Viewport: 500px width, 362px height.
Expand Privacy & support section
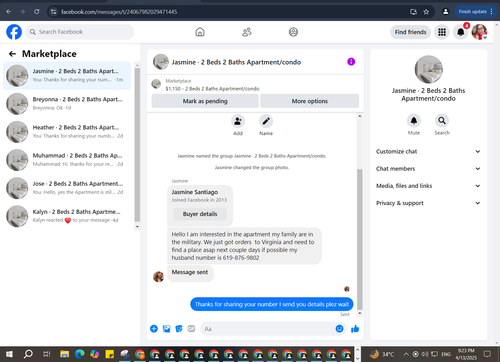(x=428, y=203)
